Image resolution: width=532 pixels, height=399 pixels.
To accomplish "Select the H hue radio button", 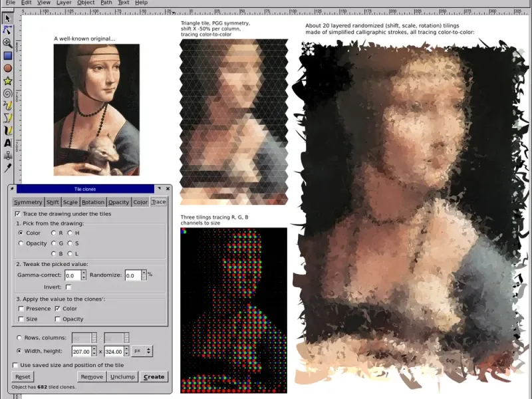I will click(x=70, y=233).
